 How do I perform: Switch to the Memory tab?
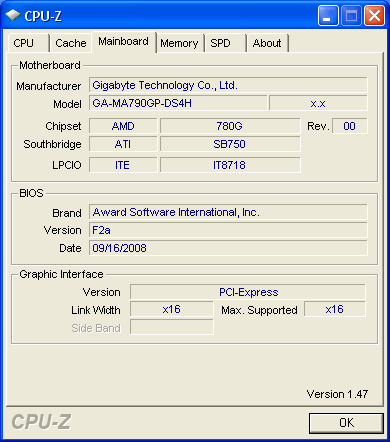(179, 43)
